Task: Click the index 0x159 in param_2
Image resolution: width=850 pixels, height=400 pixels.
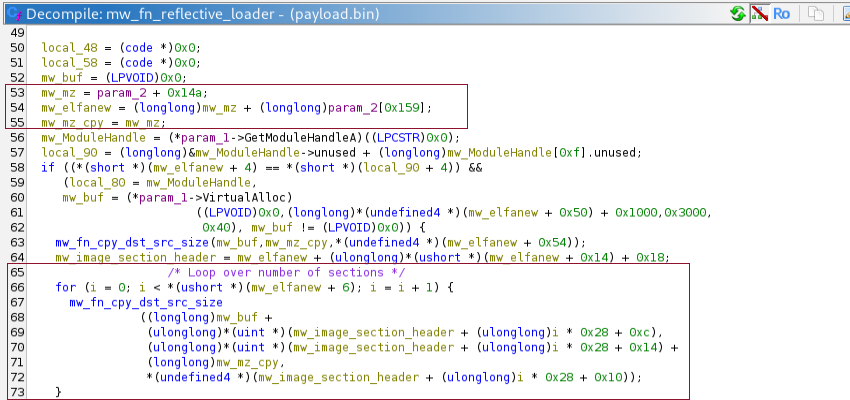Action: [404, 108]
